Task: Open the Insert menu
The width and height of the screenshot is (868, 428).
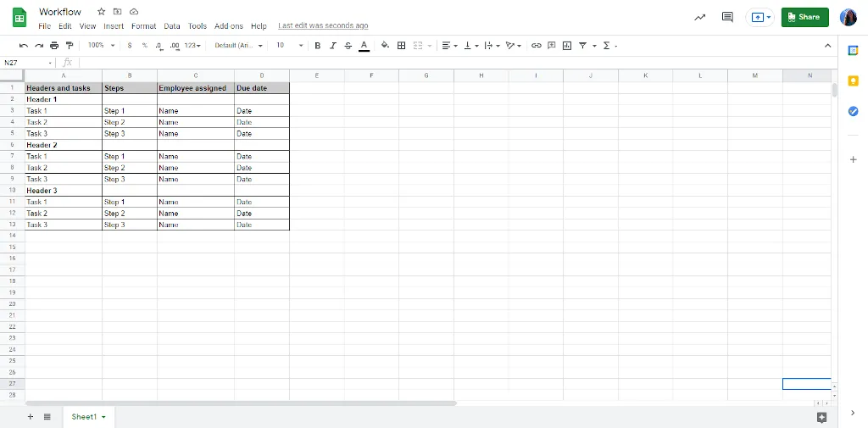Action: pos(114,26)
